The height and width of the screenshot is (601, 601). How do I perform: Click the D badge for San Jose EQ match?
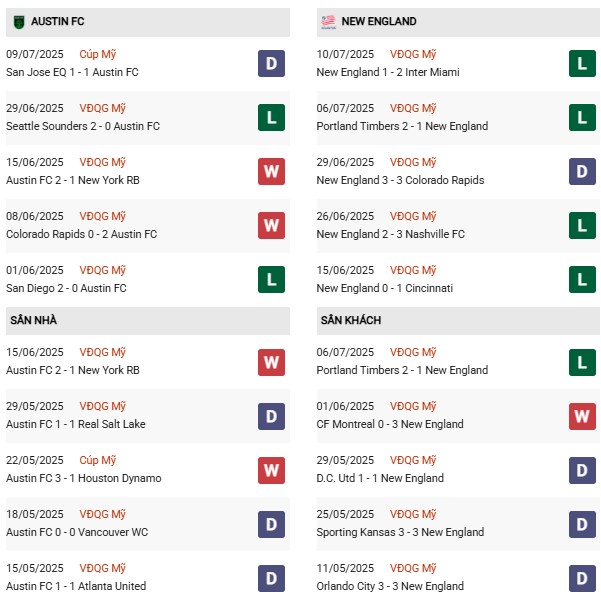[x=271, y=64]
